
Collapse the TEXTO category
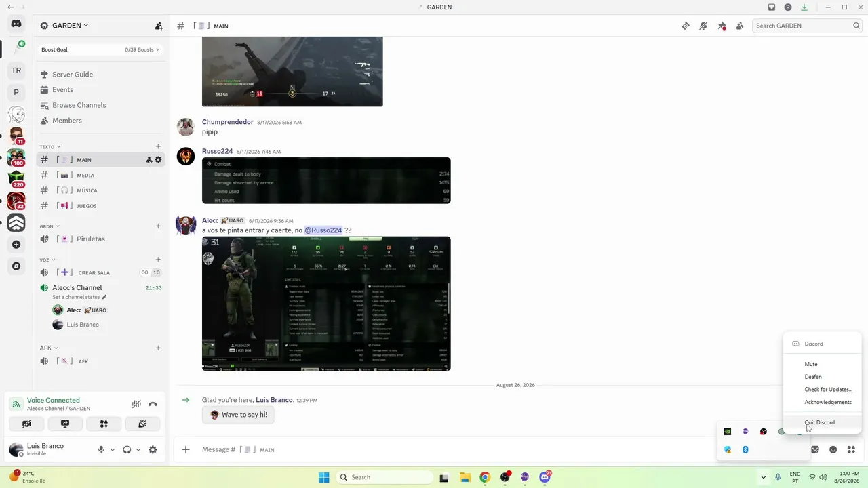[50, 146]
